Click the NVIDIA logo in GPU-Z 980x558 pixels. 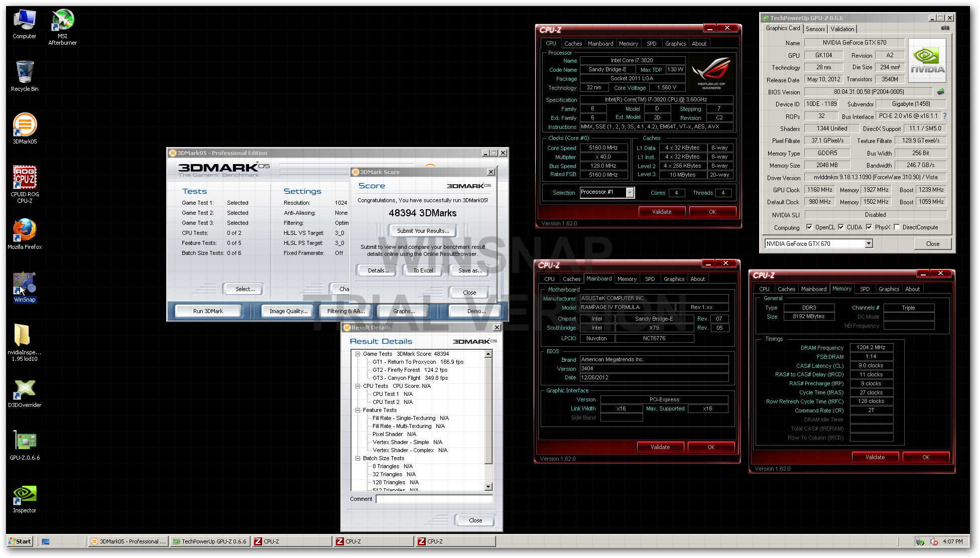pyautogui.click(x=927, y=61)
